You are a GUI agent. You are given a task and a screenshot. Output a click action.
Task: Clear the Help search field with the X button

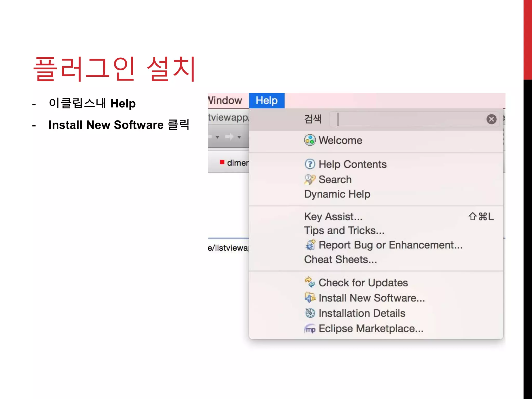click(x=491, y=119)
